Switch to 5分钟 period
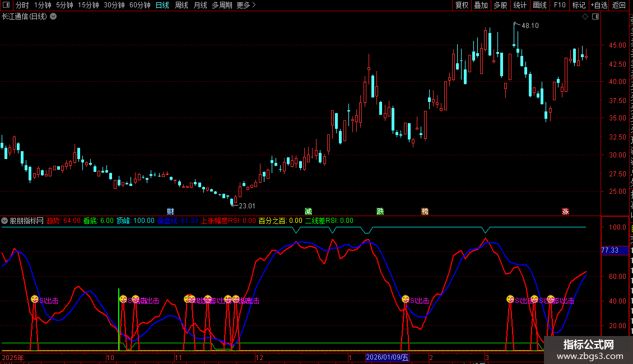The width and height of the screenshot is (633, 364). (64, 5)
